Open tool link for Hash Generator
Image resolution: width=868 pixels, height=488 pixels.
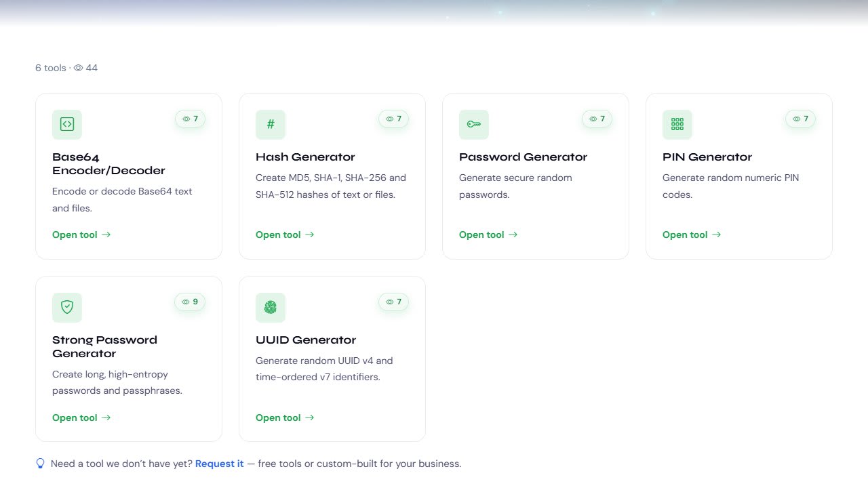(285, 235)
